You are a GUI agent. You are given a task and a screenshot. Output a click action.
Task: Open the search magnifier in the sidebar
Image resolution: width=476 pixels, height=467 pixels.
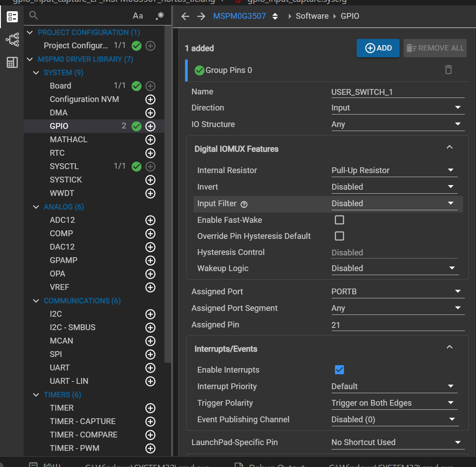click(33, 15)
